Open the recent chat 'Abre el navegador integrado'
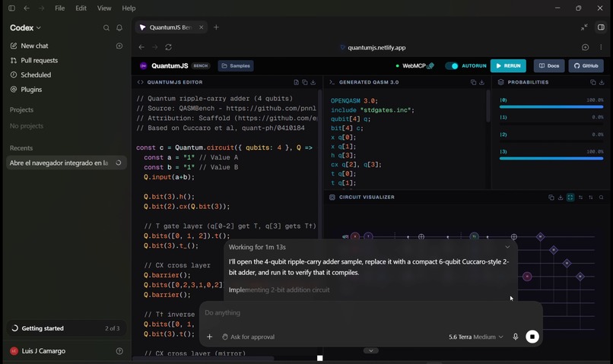This screenshot has height=364, width=613. point(66,163)
